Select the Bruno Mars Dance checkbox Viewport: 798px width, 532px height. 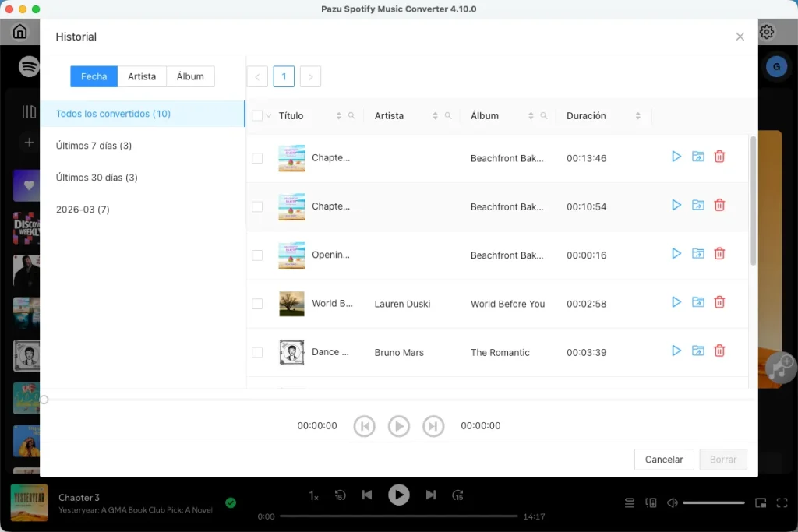[257, 353]
